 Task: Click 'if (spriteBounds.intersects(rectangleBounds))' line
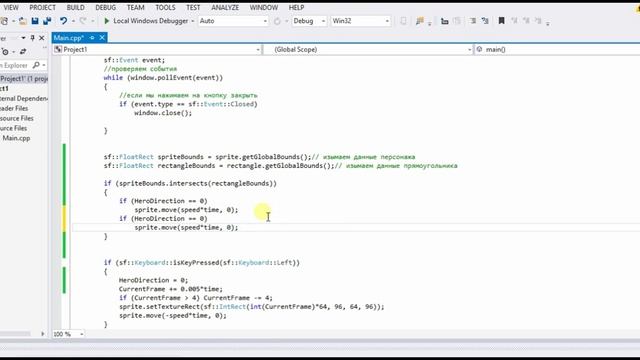pyautogui.click(x=190, y=183)
